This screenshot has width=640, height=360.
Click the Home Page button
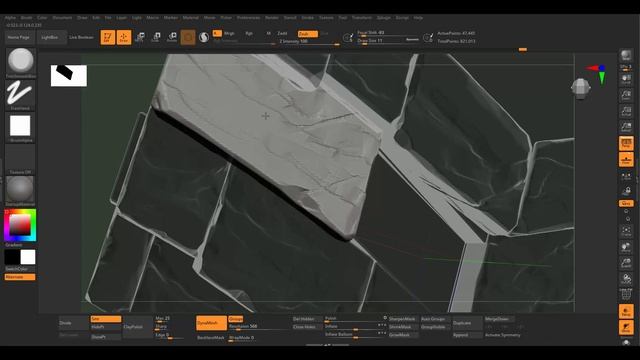click(19, 37)
